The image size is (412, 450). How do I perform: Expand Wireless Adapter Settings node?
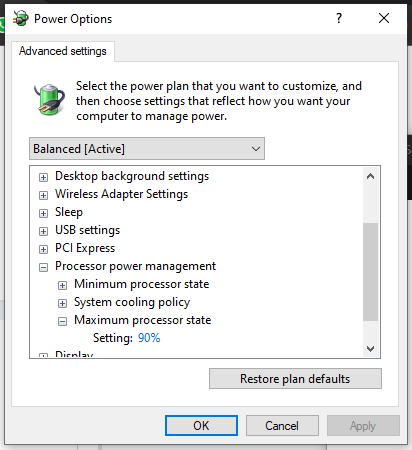pyautogui.click(x=43, y=195)
